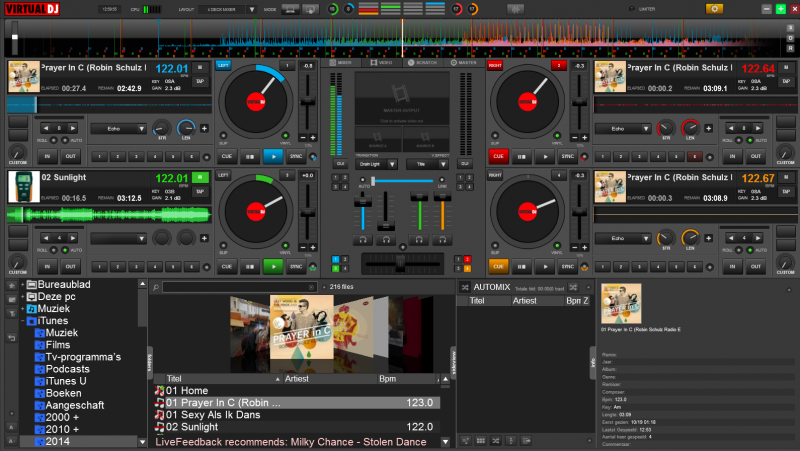Expand the Bureaublad tree node

pos(22,284)
